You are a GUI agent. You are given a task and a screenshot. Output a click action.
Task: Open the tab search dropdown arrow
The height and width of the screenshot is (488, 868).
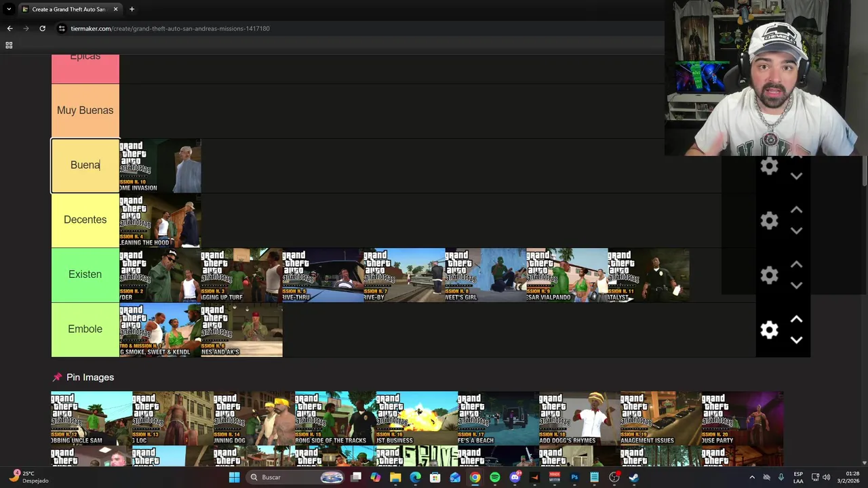pyautogui.click(x=9, y=9)
